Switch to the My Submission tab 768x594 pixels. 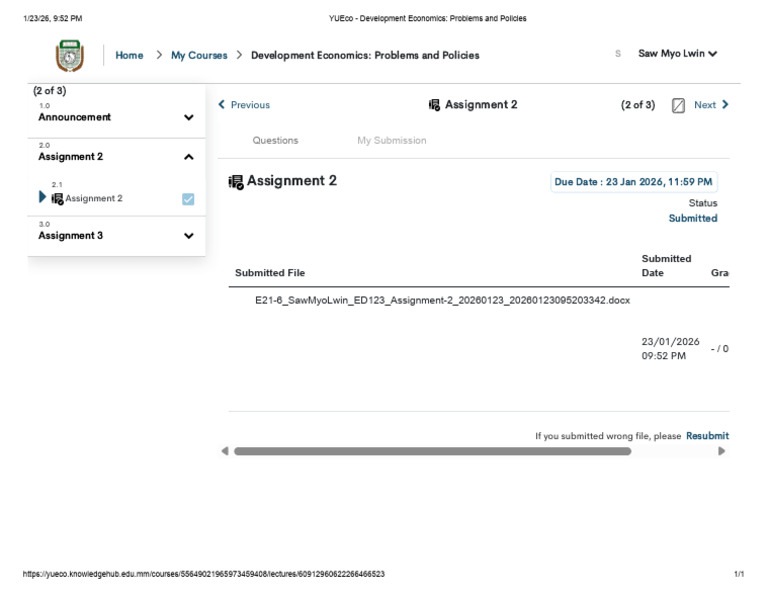point(391,141)
